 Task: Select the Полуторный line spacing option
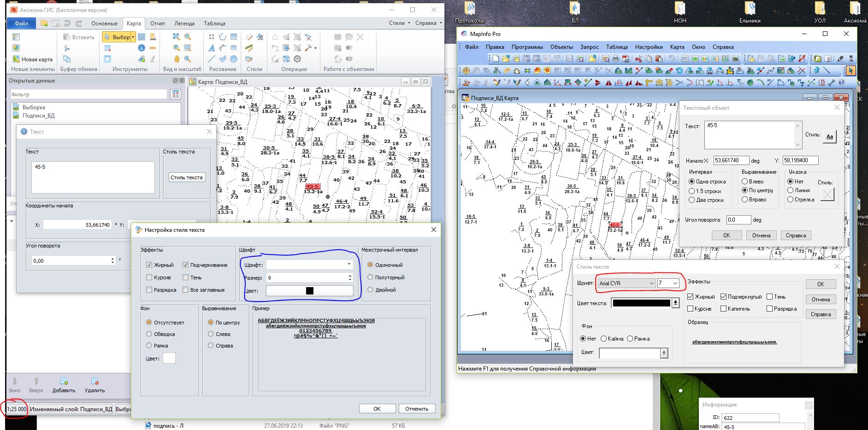pyautogui.click(x=370, y=277)
